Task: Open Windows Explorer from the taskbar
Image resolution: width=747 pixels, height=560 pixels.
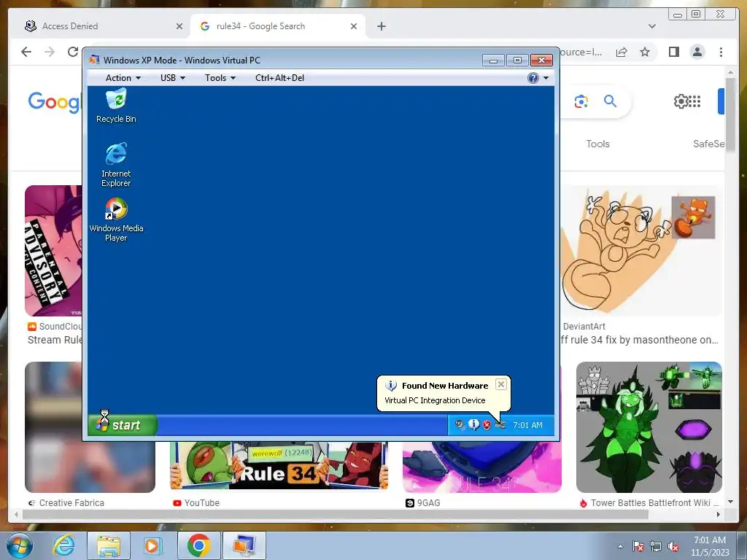Action: click(109, 545)
